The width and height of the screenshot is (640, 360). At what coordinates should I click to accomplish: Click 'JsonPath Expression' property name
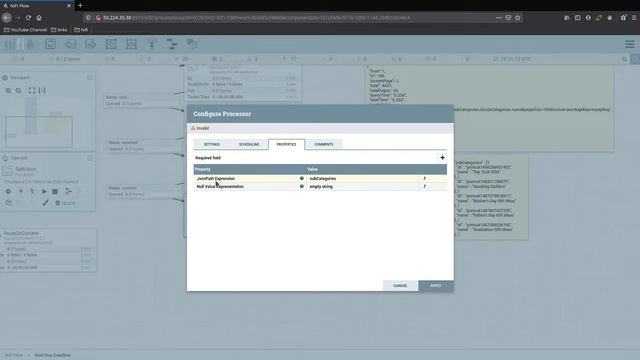click(x=216, y=178)
